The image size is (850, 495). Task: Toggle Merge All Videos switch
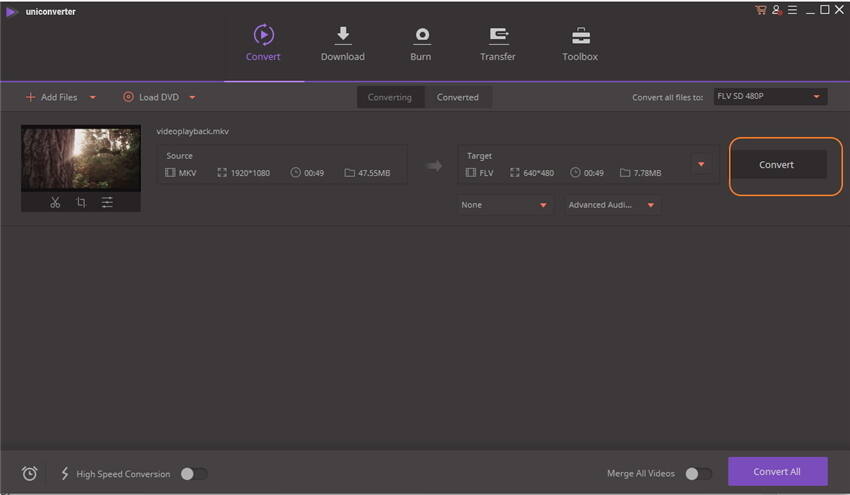click(698, 474)
